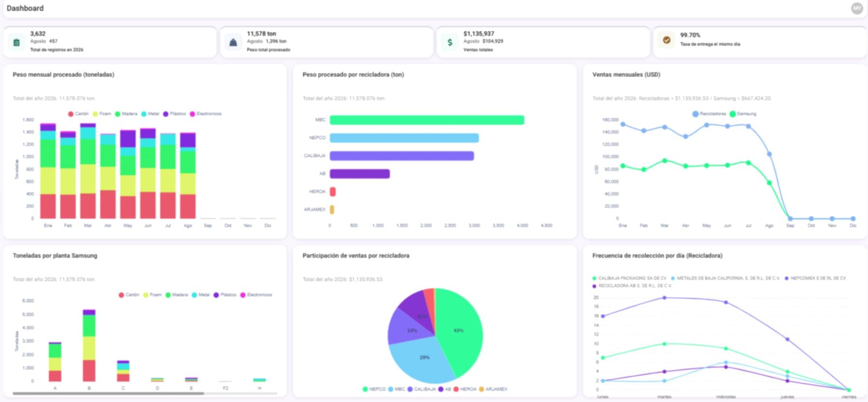Toggle CALIBAJA legend under the pie chart
Image resolution: width=868 pixels, height=402 pixels.
421,389
